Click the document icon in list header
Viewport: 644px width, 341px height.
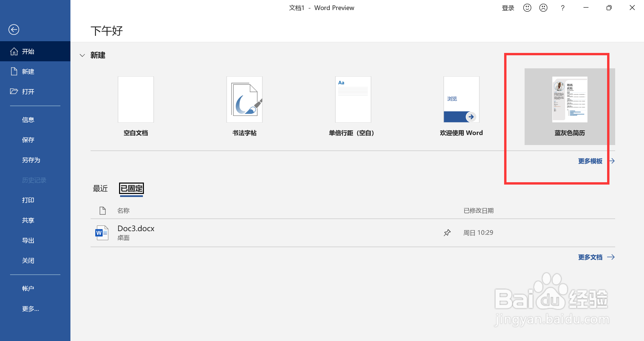coord(103,211)
